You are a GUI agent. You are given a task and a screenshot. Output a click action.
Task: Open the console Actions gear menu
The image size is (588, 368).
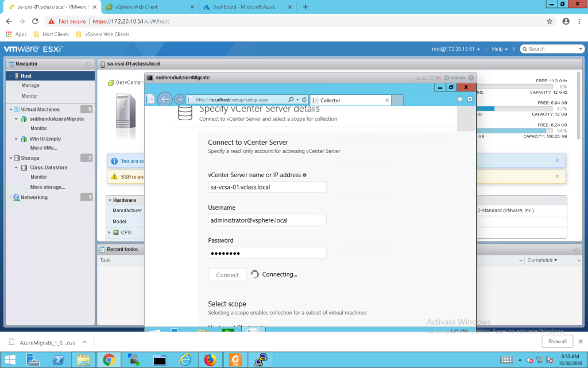pos(455,78)
